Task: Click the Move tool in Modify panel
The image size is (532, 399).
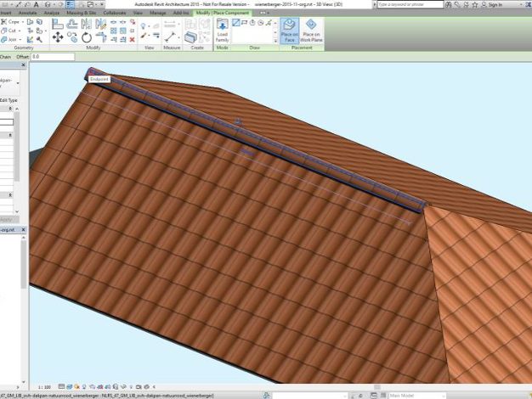Action: point(58,37)
